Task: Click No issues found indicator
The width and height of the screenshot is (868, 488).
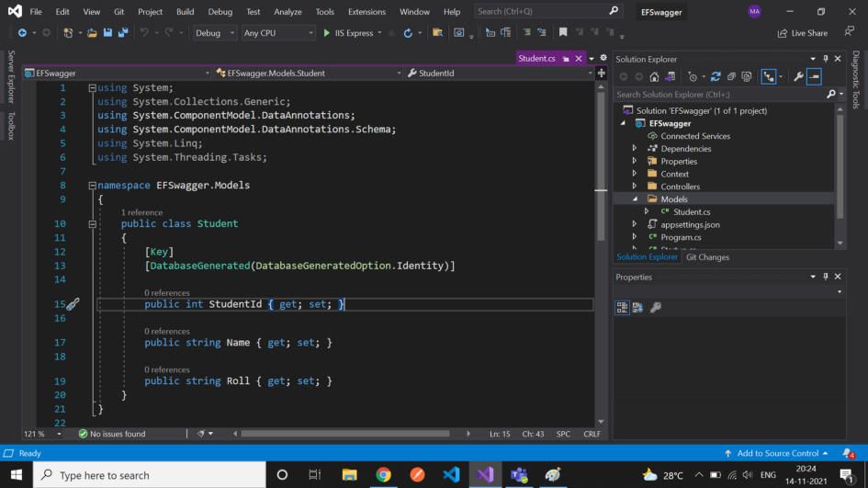Action: point(112,434)
